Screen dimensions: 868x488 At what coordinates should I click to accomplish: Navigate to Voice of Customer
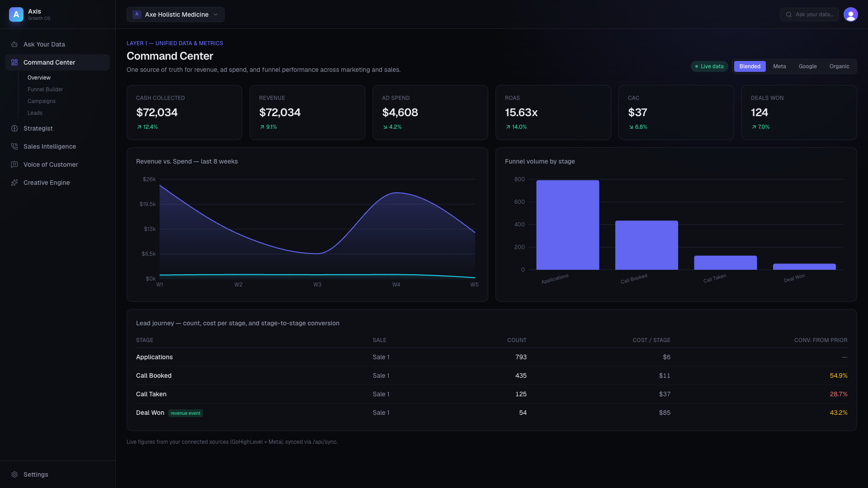(57, 164)
